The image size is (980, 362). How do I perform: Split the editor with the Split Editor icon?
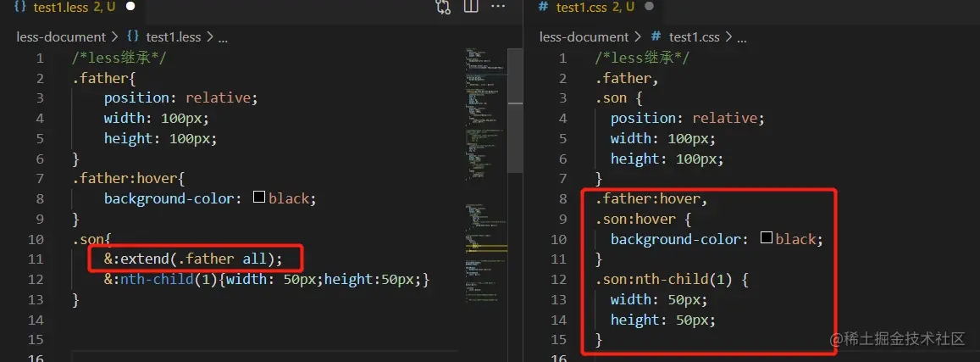[x=471, y=6]
